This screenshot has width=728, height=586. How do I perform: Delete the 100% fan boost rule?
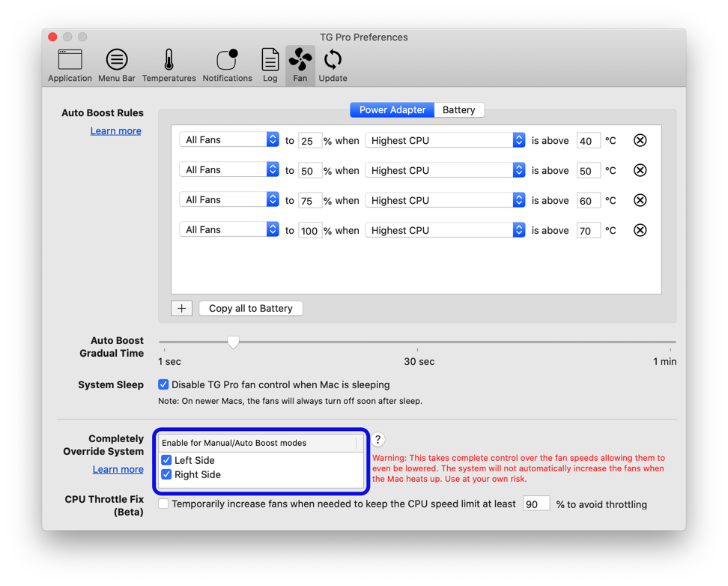tap(640, 230)
